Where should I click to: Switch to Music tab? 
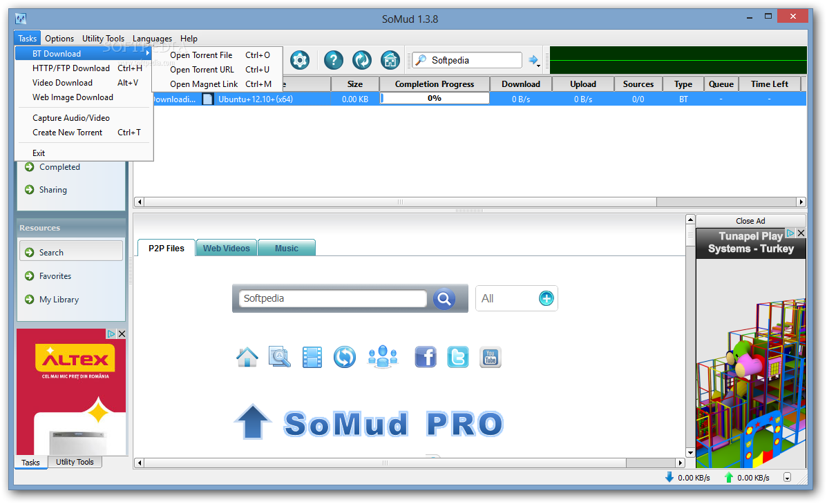[287, 248]
